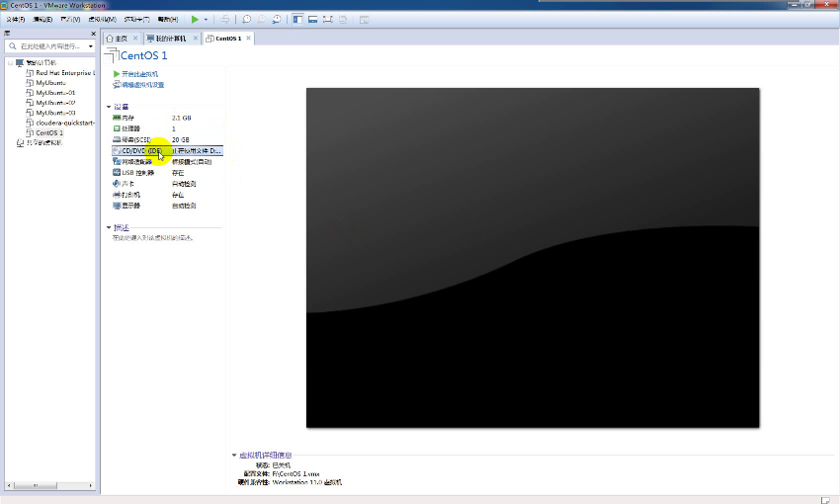Select 我的计算机 in the library tree
This screenshot has width=840, height=504.
42,62
